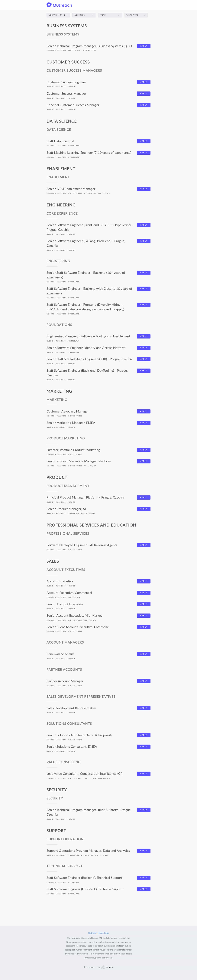Open Director, Portfolio Product Marketing posting

point(73,450)
